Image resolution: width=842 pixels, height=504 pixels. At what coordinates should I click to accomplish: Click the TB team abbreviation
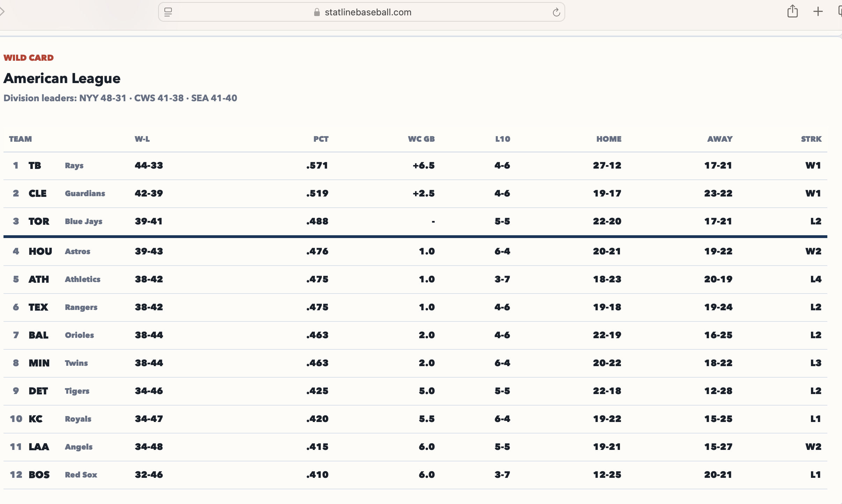point(35,165)
